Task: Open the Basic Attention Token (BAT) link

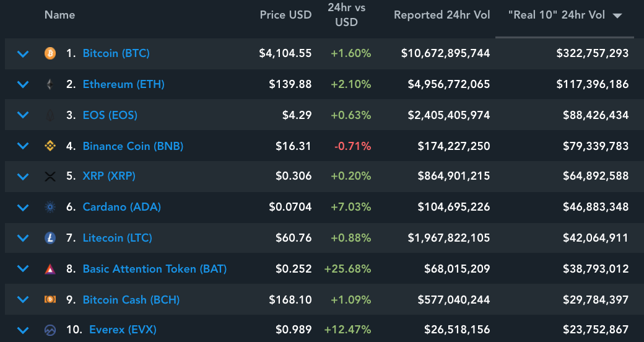Action: point(154,269)
